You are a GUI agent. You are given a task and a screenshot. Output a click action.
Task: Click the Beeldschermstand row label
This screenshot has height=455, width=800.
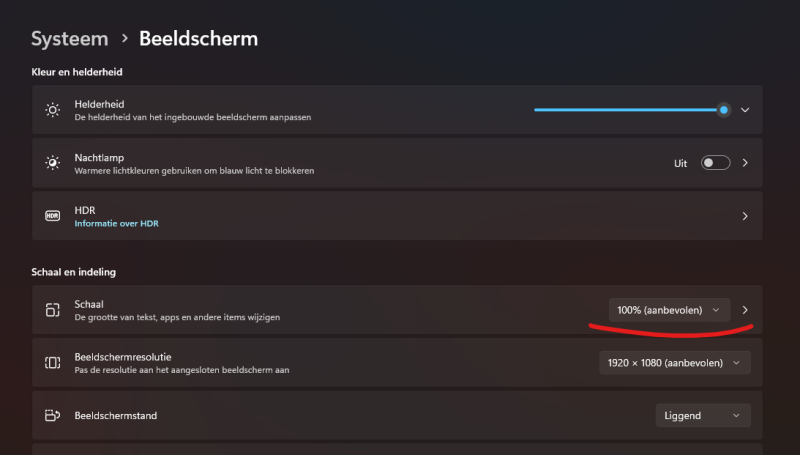point(116,415)
